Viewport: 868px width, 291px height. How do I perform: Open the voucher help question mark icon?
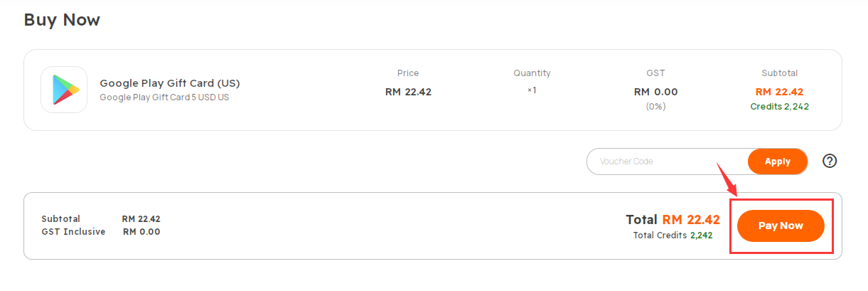click(x=830, y=161)
